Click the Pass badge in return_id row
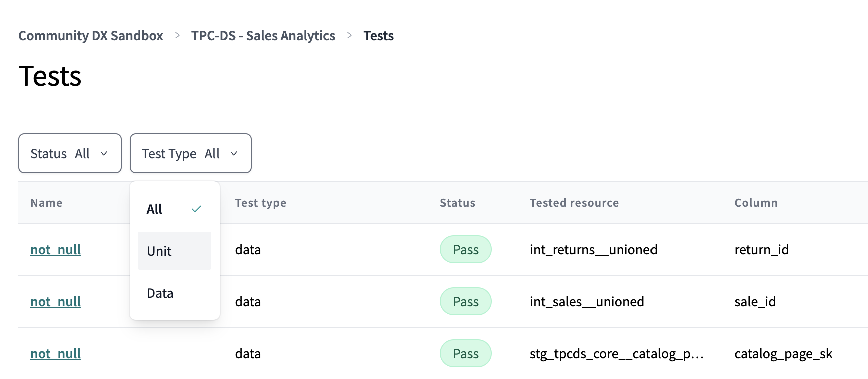This screenshot has height=379, width=868. [465, 250]
